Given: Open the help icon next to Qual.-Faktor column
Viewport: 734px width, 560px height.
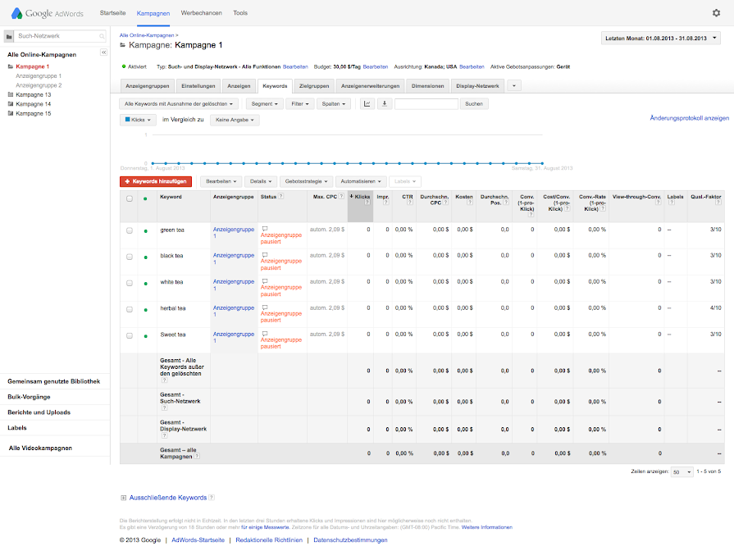Looking at the screenshot, I should pos(718,203).
